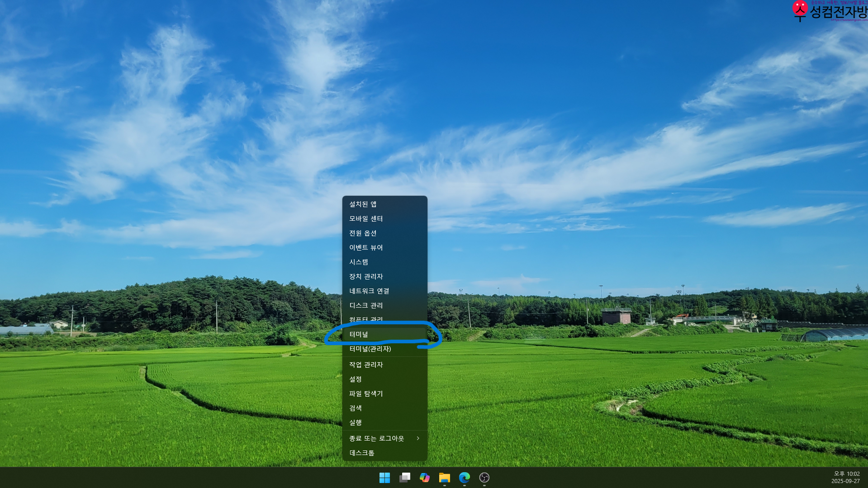Open OBS Studio from the taskbar
Image resolution: width=868 pixels, height=488 pixels.
484,478
